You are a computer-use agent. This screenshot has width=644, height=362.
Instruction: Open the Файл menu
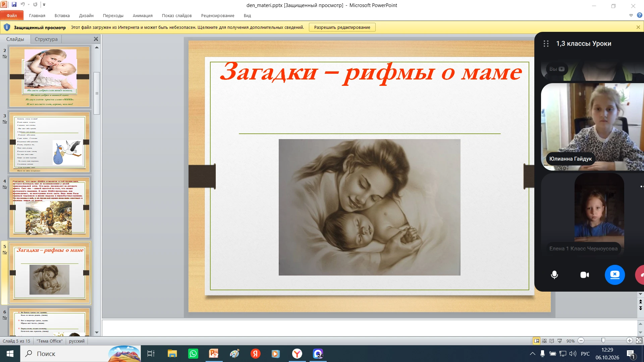point(12,15)
